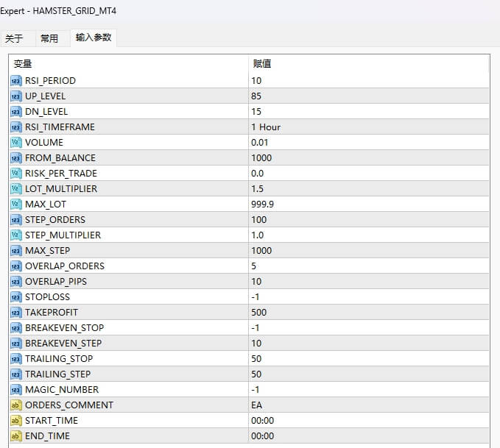Viewport: 500px width, 448px height.
Task: Switch to the 关于 tab
Action: point(14,38)
